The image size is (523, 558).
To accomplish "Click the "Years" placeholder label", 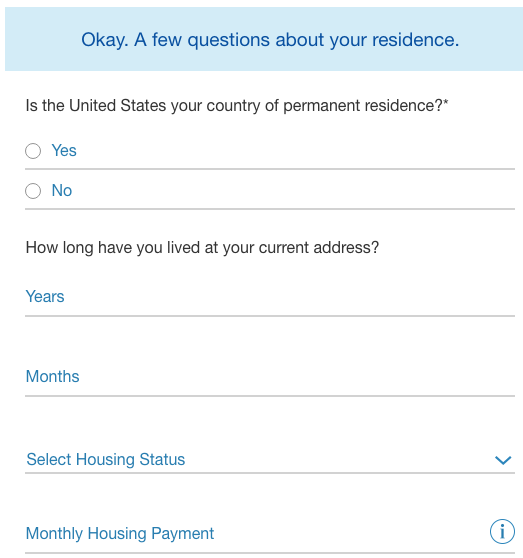I will (x=45, y=296).
